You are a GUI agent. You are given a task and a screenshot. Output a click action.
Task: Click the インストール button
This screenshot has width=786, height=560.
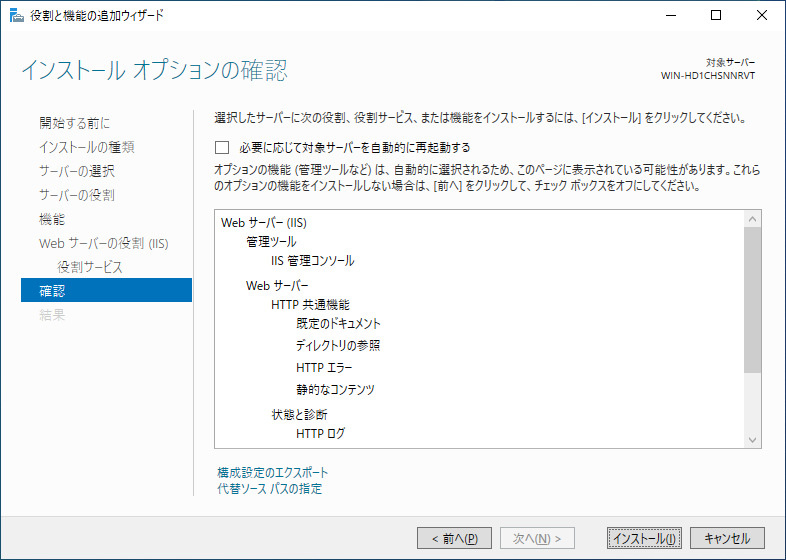tap(644, 538)
